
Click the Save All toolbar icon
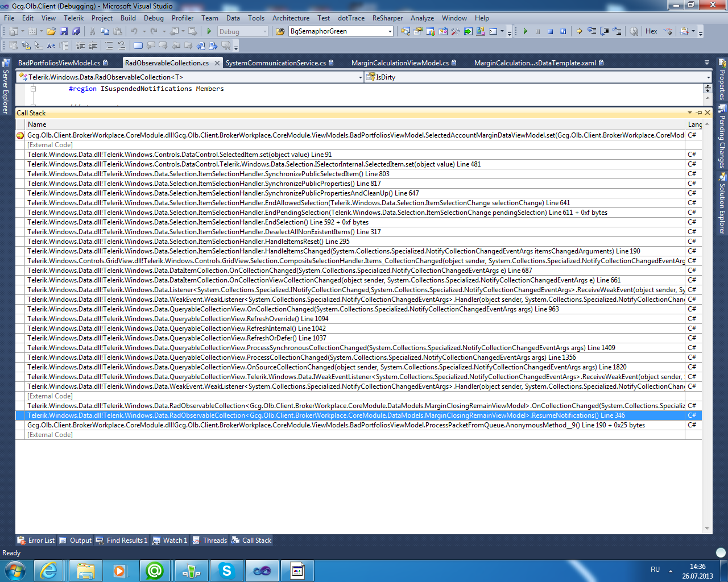click(x=76, y=32)
